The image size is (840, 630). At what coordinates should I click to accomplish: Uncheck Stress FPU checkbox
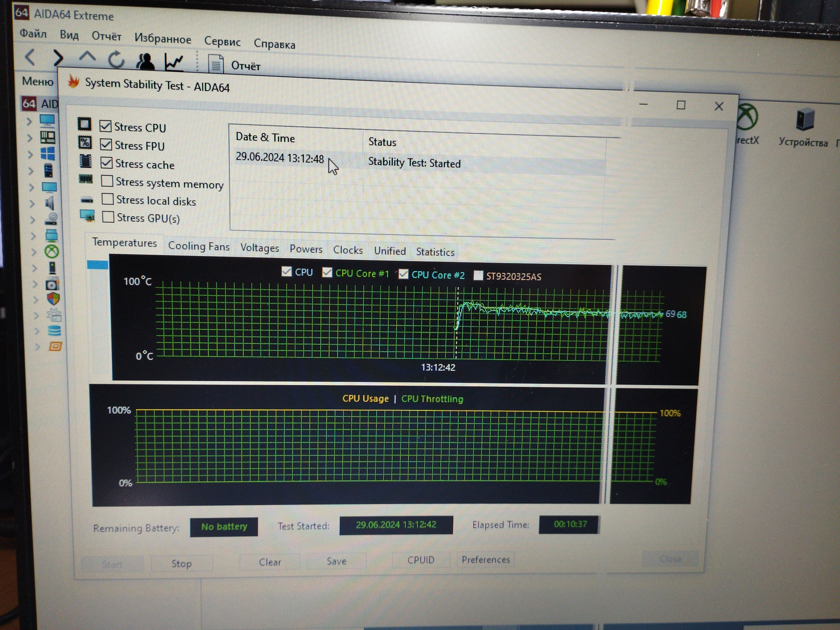(106, 144)
